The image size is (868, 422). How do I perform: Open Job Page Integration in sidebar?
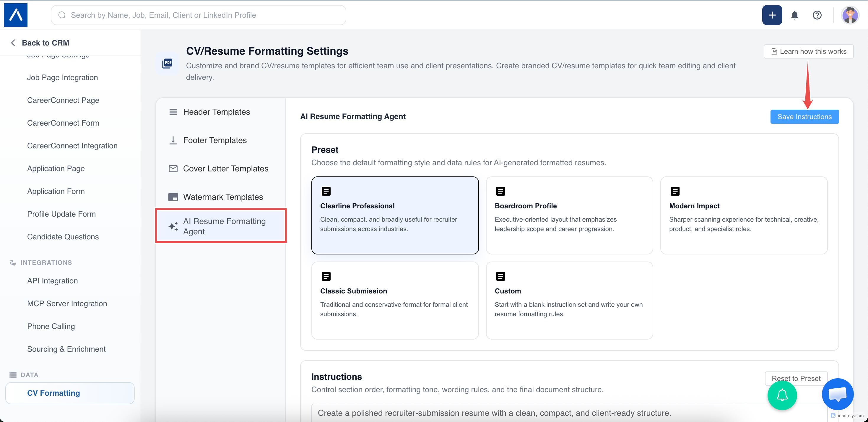62,77
